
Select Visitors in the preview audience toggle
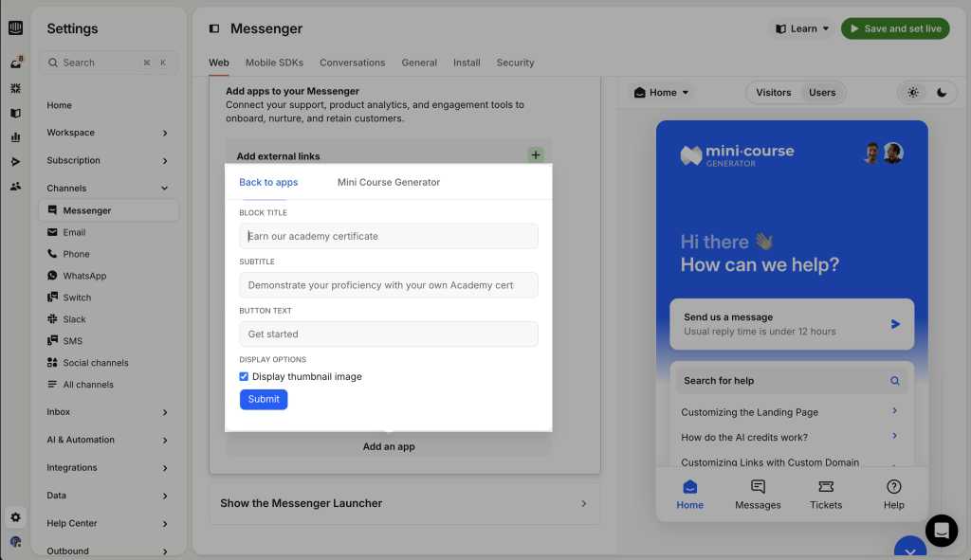point(773,92)
